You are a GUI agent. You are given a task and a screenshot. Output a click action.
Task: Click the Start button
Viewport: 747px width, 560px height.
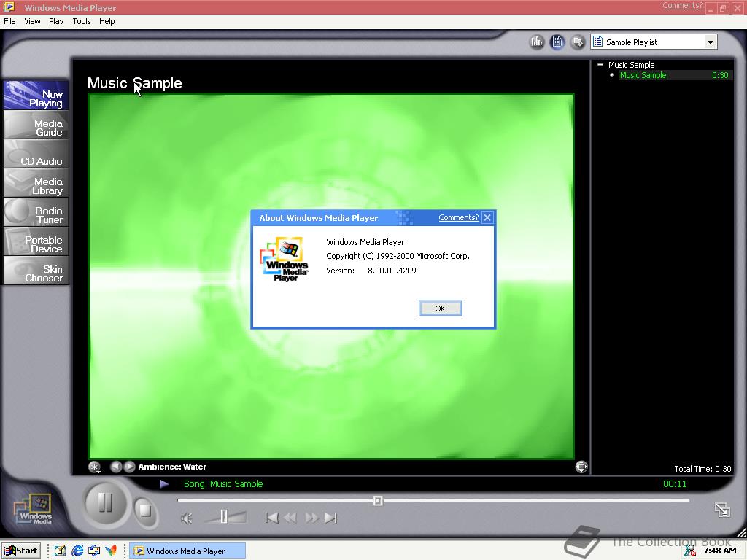[21, 551]
